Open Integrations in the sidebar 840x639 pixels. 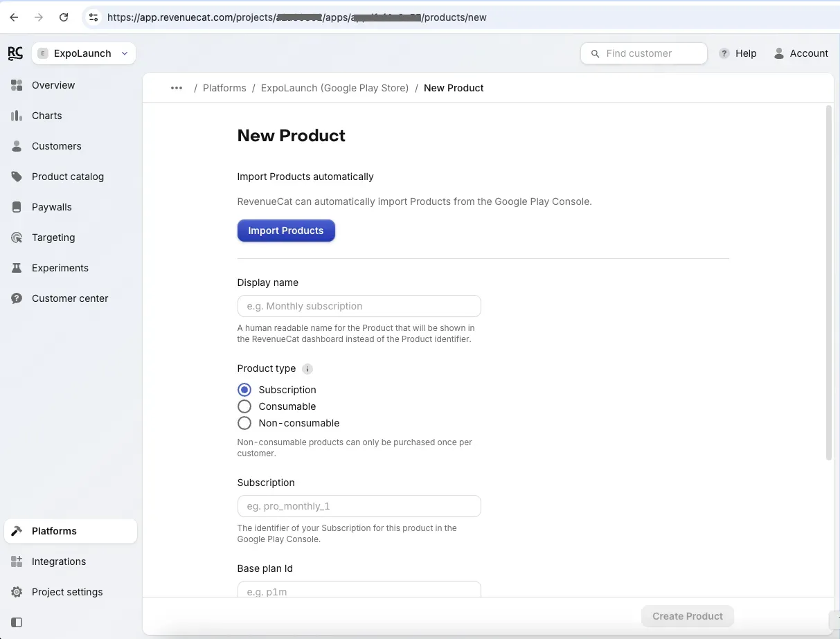tap(71, 561)
